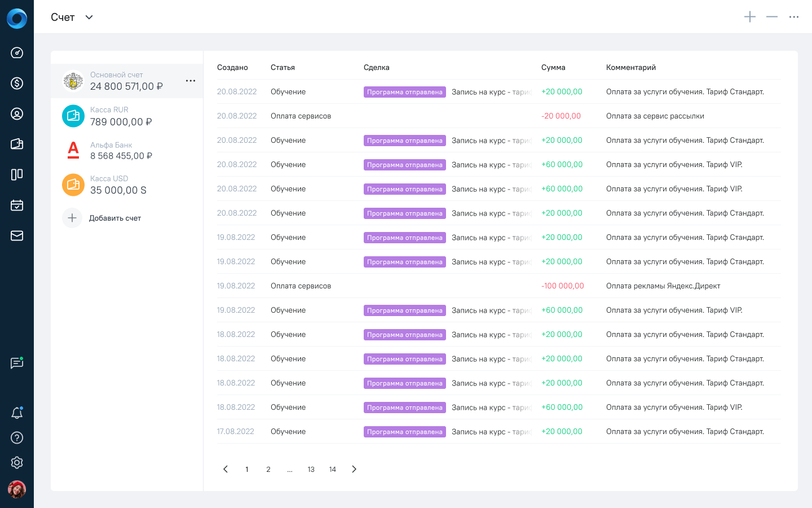812x508 pixels.
Task: Open options menu for Основной счет
Action: point(191,81)
